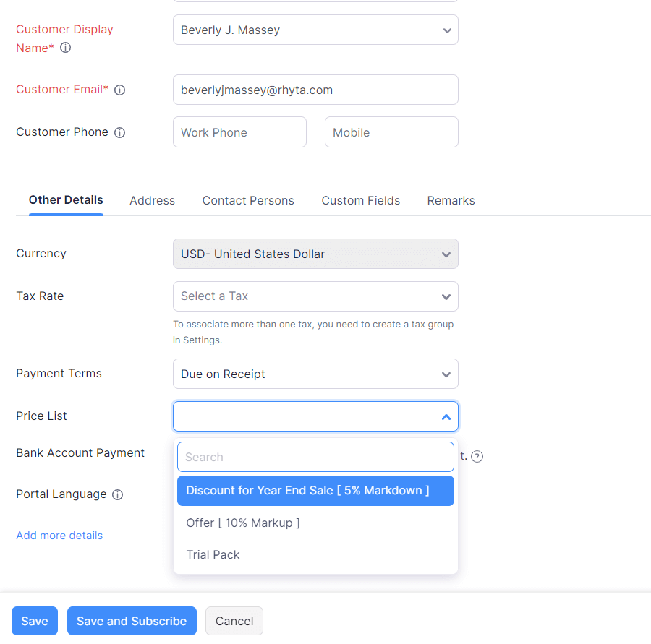651x644 pixels.
Task: Click the Save button
Action: tap(34, 621)
